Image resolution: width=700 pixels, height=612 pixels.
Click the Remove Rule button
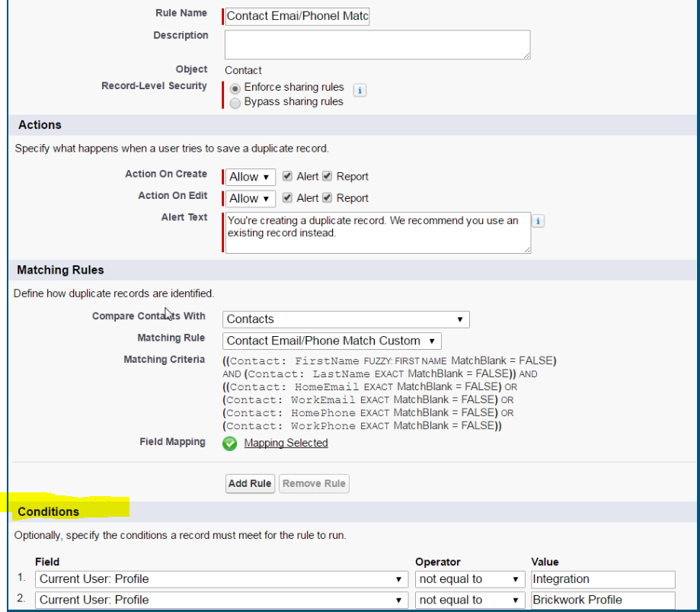tap(314, 484)
